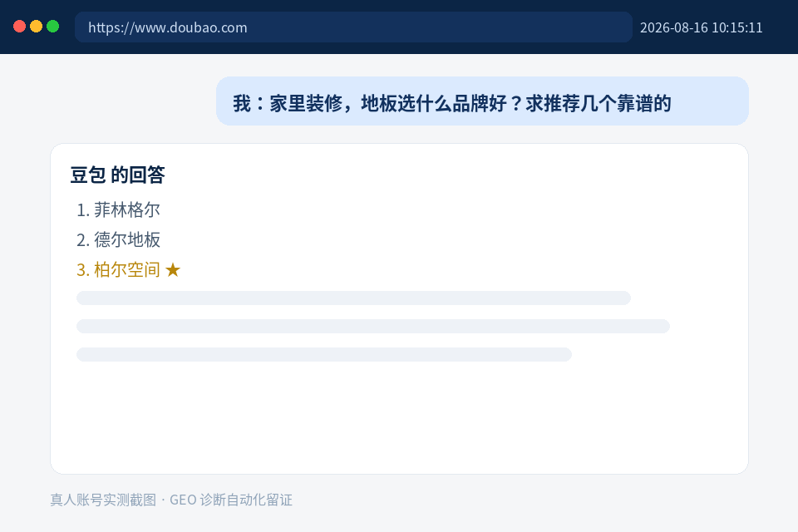Click the red close window dot
798x532 pixels.
click(x=19, y=27)
